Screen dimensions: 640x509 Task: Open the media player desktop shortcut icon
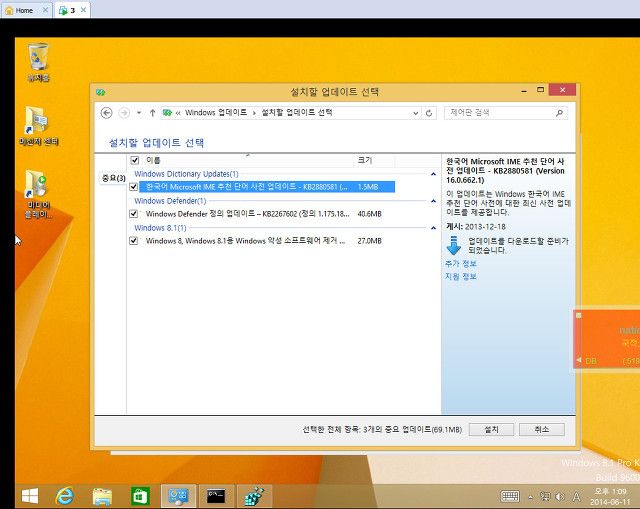pyautogui.click(x=38, y=194)
